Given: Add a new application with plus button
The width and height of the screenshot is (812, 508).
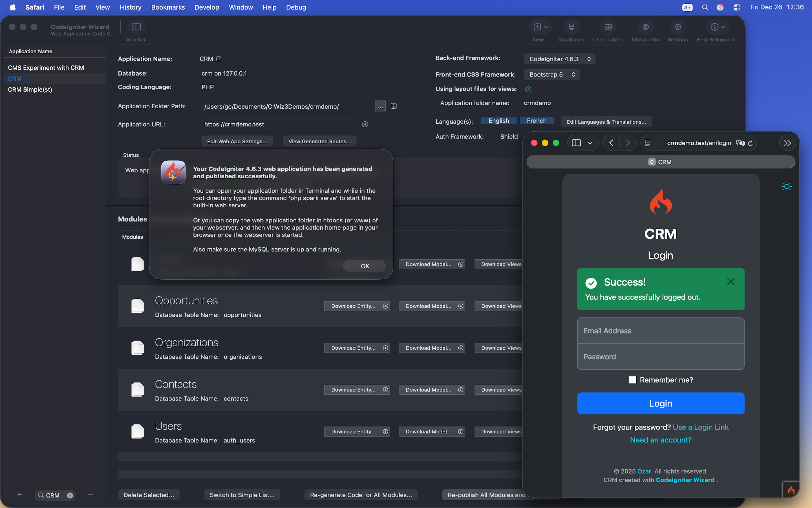Looking at the screenshot, I should [20, 495].
